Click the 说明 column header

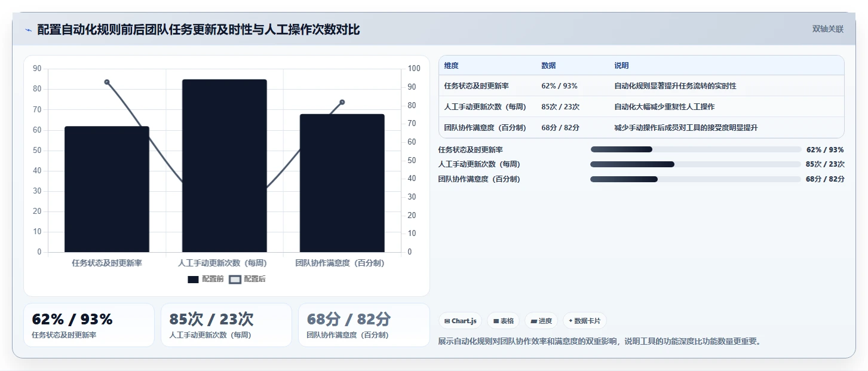(621, 66)
